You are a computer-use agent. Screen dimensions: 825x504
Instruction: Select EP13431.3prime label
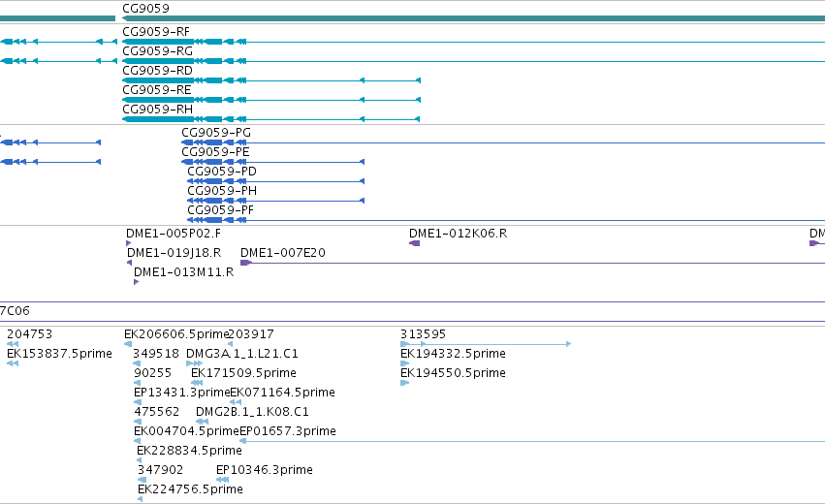click(x=182, y=393)
